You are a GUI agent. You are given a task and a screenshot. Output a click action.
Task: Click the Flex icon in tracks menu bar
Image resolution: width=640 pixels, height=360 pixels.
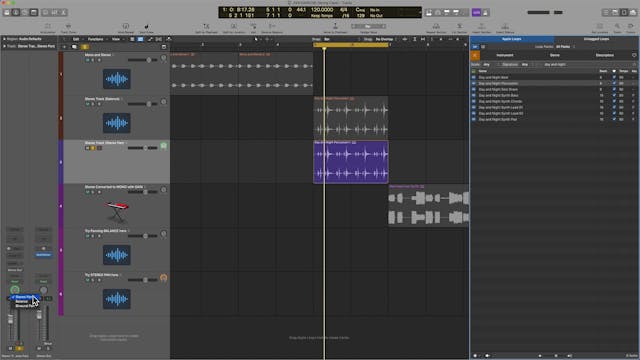click(x=159, y=39)
